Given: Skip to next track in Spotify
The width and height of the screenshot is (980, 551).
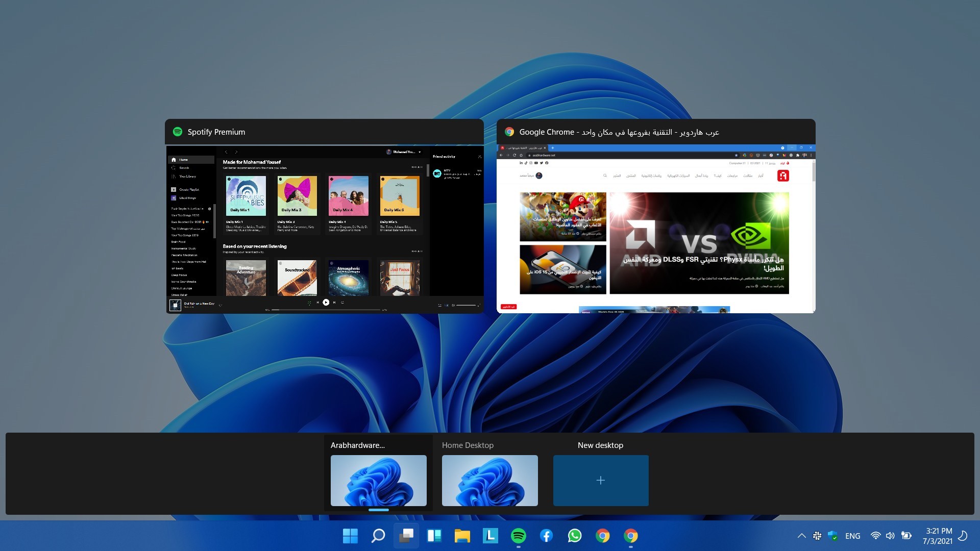Looking at the screenshot, I should (x=334, y=303).
